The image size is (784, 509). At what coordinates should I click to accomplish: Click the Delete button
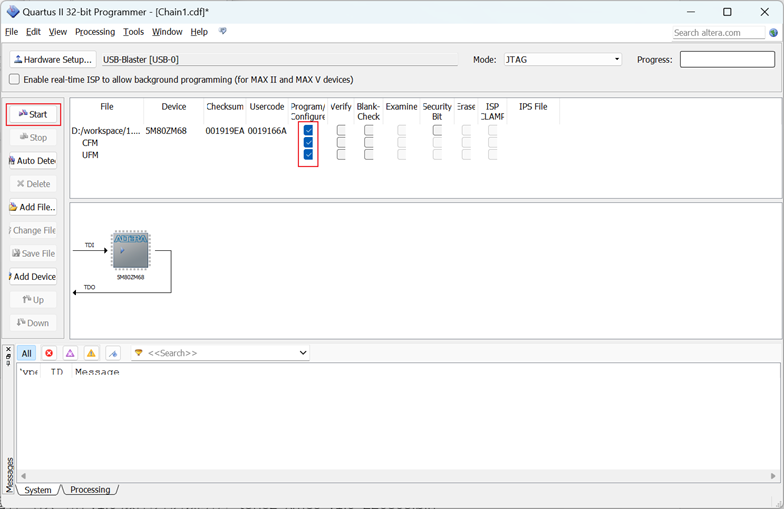(x=34, y=184)
